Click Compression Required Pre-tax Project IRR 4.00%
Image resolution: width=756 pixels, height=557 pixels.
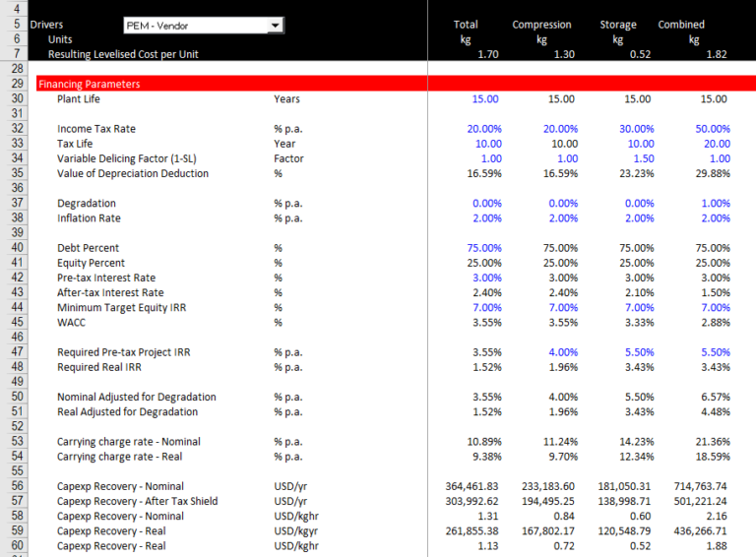click(x=563, y=352)
